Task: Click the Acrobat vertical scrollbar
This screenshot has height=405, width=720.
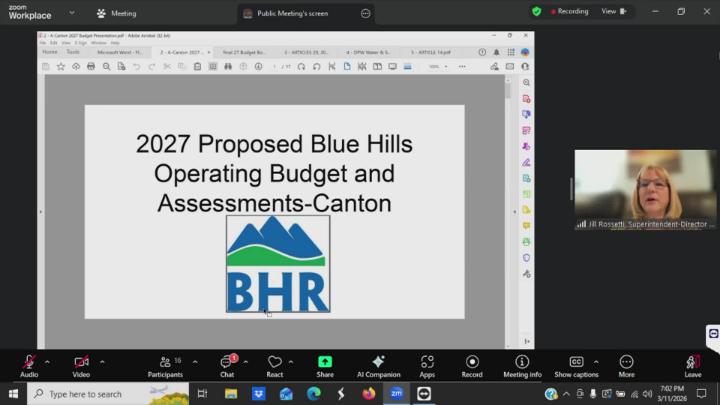Action: coord(508,200)
